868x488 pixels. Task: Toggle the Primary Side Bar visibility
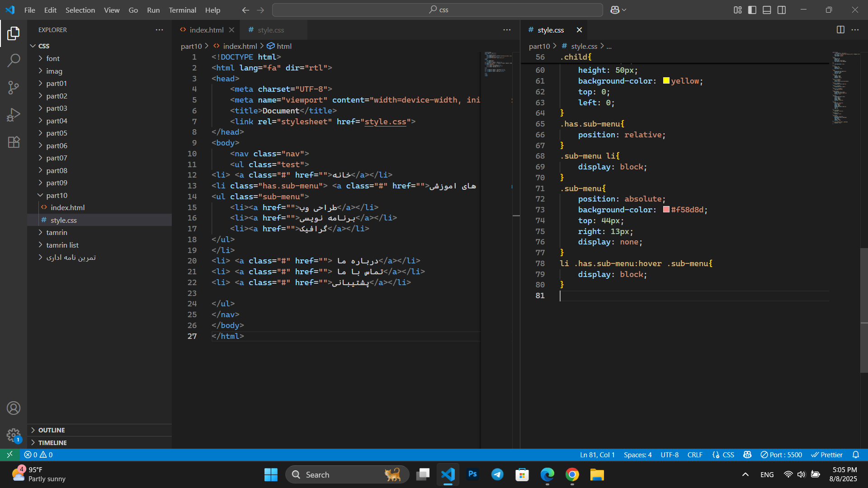(752, 10)
